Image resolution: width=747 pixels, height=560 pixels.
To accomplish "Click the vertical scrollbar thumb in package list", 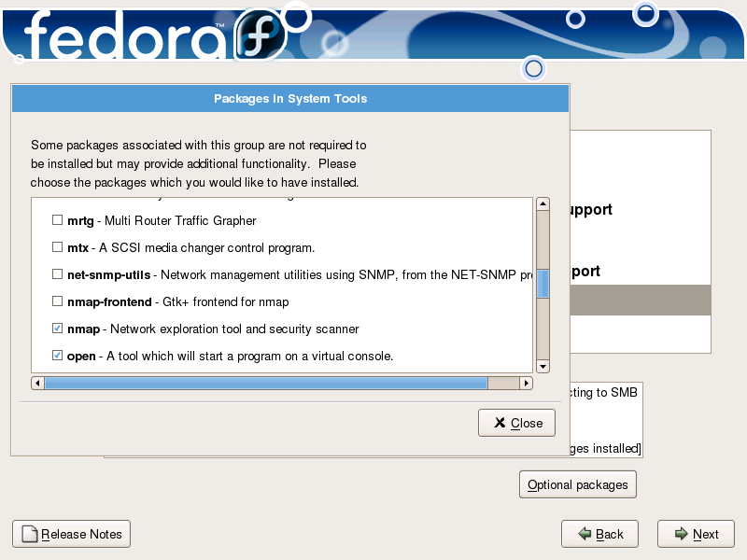I will pos(543,284).
